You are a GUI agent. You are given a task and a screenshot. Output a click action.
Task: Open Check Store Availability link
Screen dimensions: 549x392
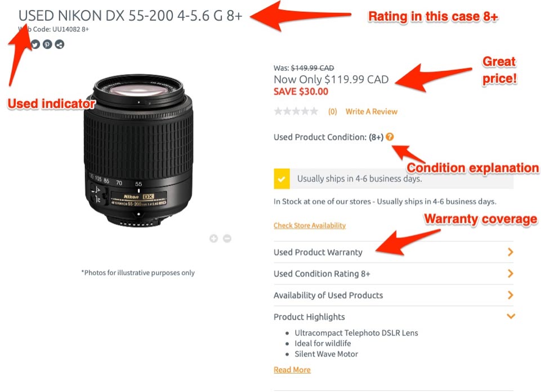point(310,226)
